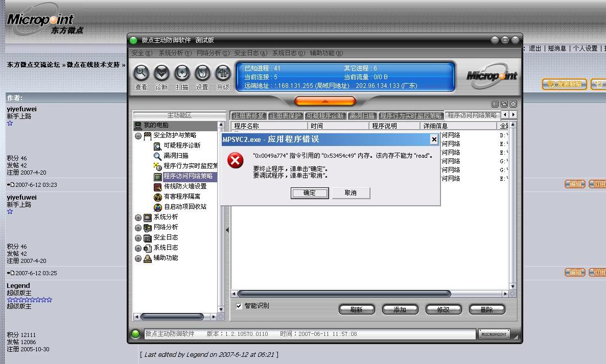
Task: Open 自启动项回收站 tree item
Action: tap(185, 207)
